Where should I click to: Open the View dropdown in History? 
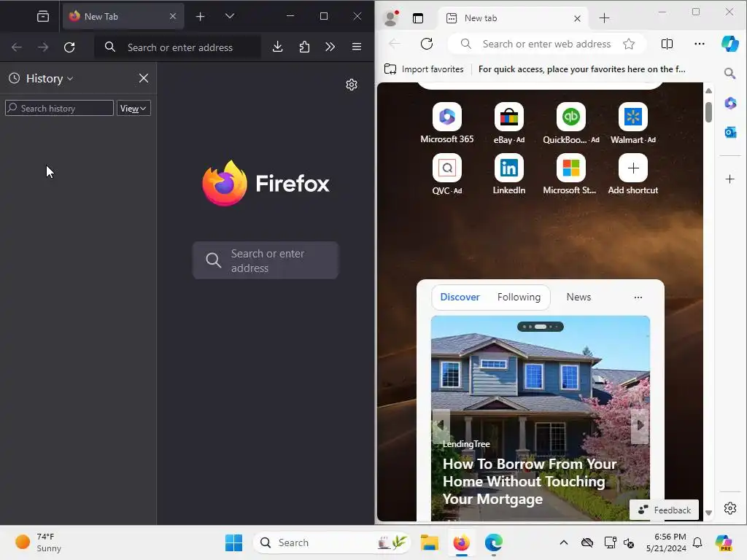[133, 108]
